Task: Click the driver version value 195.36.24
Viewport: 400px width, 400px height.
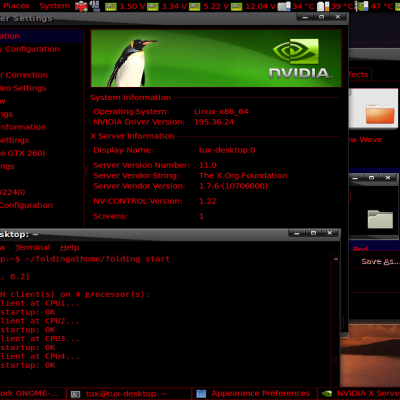Action: pyautogui.click(x=214, y=122)
